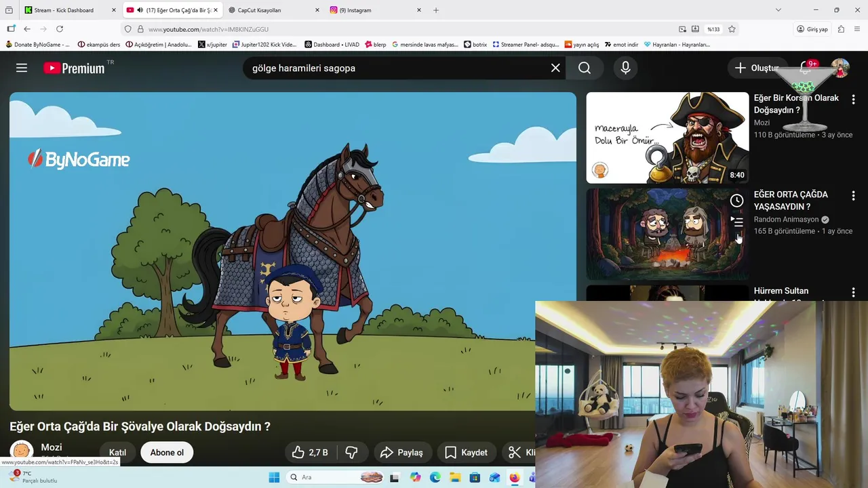The width and height of the screenshot is (868, 488).
Task: Open the 'yayın açılış' bookmark
Action: pos(582,44)
